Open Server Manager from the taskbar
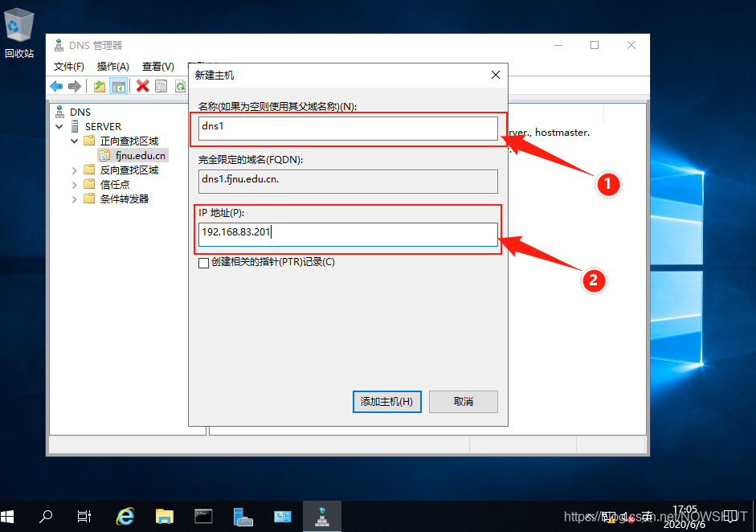The width and height of the screenshot is (756, 532). [243, 516]
